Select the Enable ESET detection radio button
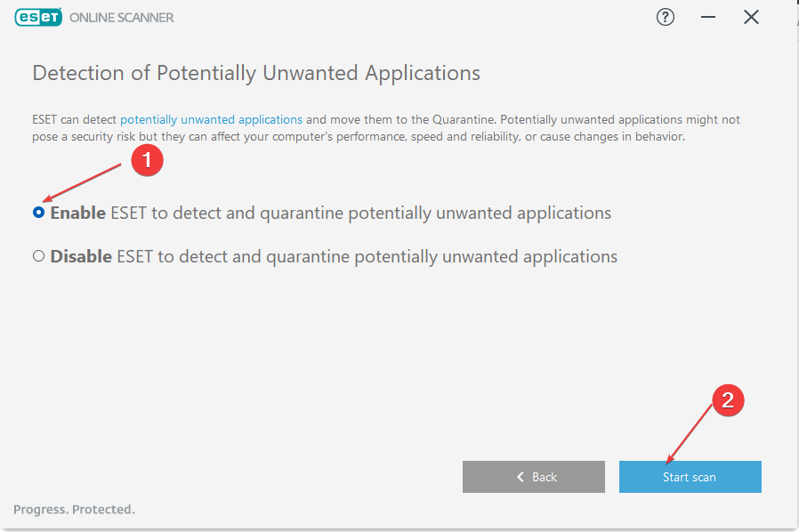Image resolution: width=799 pixels, height=532 pixels. pyautogui.click(x=39, y=213)
